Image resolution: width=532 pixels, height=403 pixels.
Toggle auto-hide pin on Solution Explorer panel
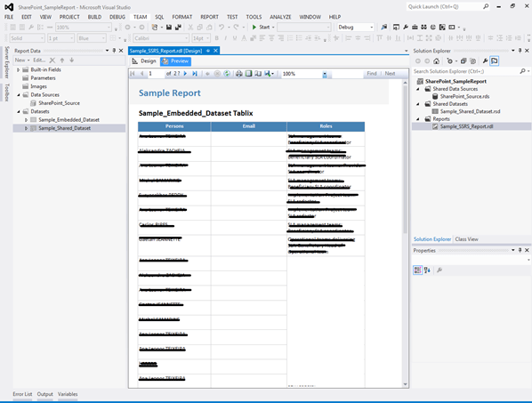click(520, 51)
